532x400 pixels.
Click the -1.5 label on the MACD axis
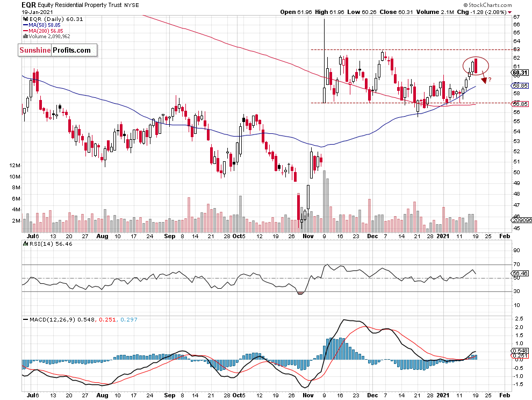[517, 384]
